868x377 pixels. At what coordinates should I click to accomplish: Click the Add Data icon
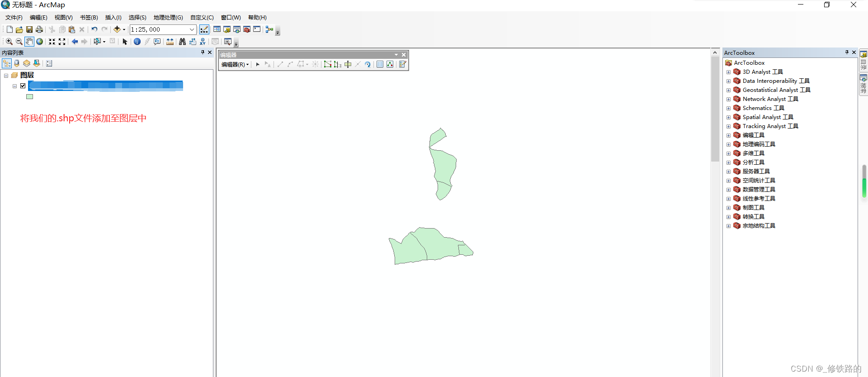click(x=117, y=29)
